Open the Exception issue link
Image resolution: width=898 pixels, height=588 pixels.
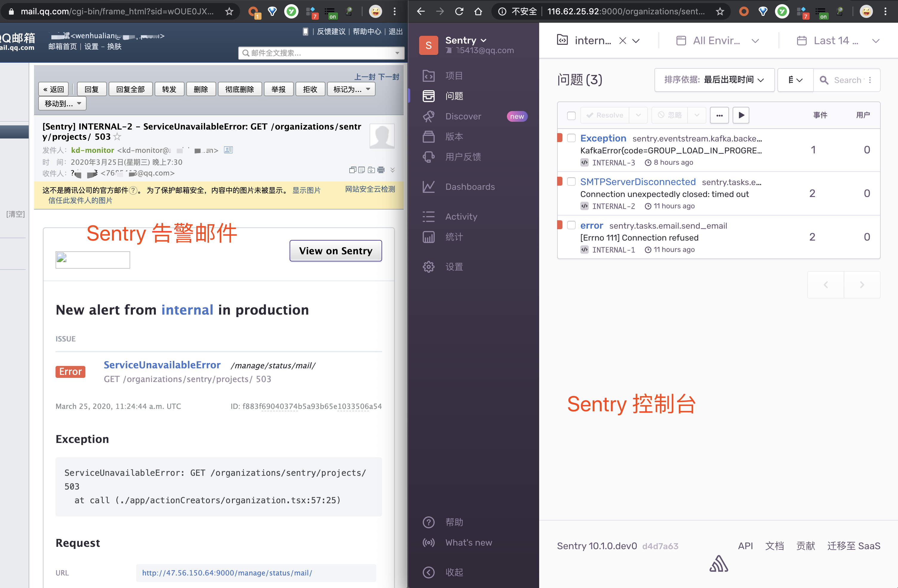coord(603,138)
